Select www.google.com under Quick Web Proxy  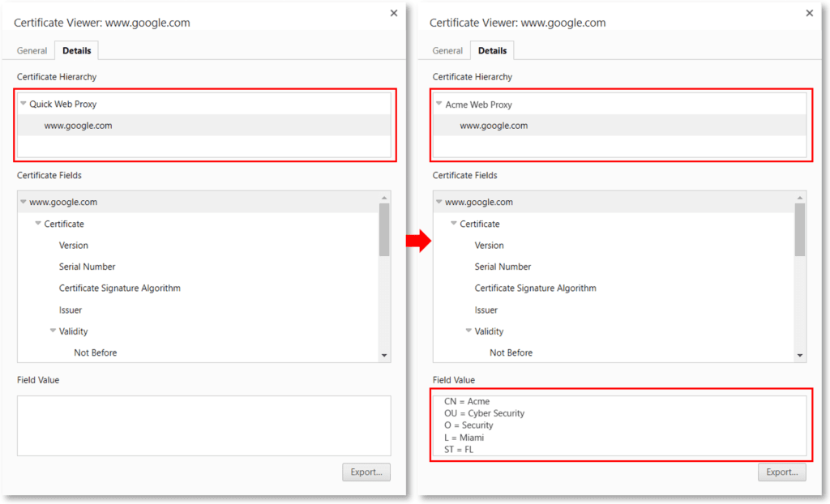78,126
